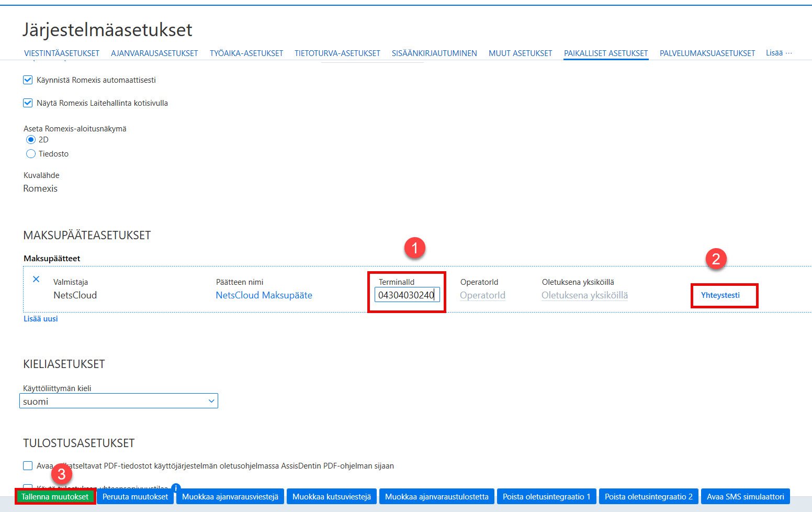This screenshot has width=812, height=512.
Task: Expand Lisää overflow tab menu
Action: point(779,53)
